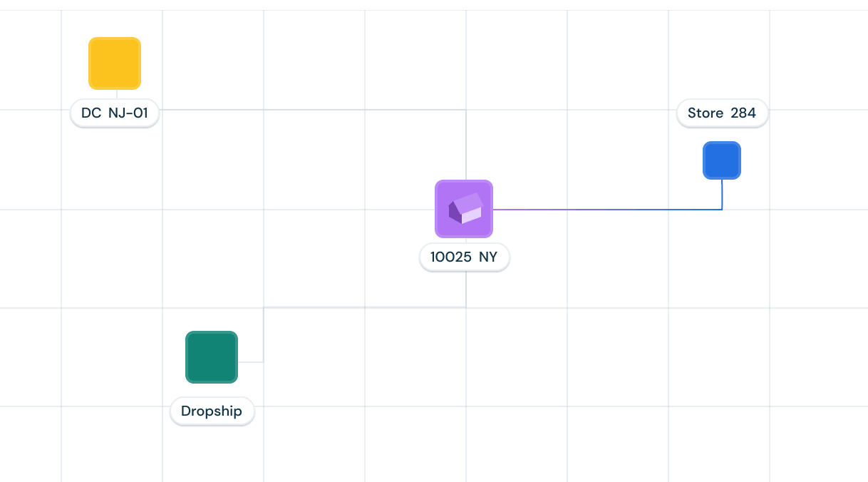
Task: Click the Store 284 label pill
Action: [x=722, y=113]
